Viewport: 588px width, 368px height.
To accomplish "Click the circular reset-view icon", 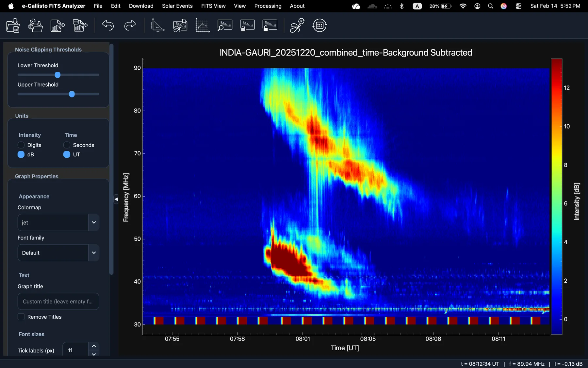I will (x=319, y=26).
